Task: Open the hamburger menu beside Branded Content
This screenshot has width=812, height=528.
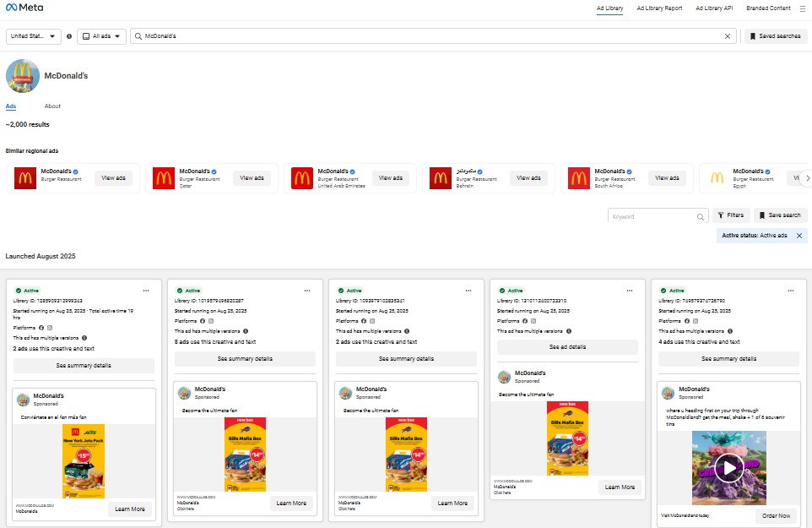Action: point(802,8)
